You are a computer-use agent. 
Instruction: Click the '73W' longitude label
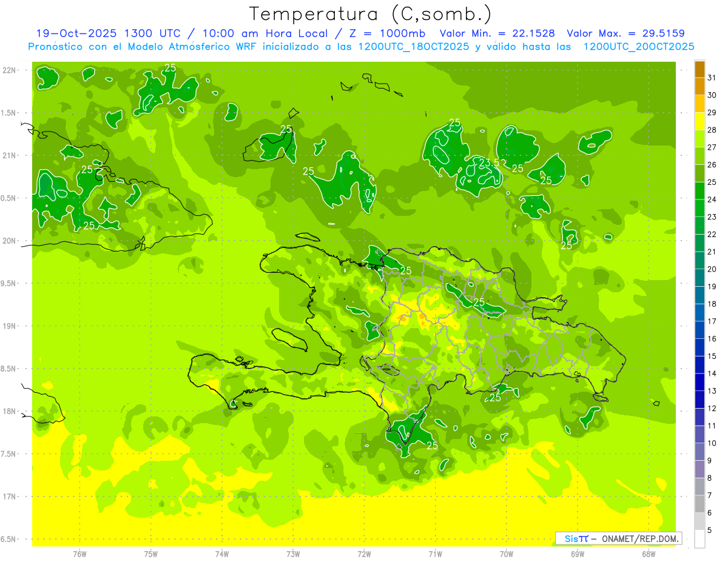tap(293, 554)
